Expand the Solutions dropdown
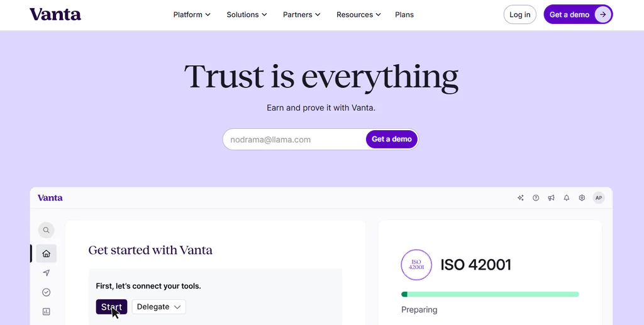Screen dimensions: 644x325 click(247, 15)
